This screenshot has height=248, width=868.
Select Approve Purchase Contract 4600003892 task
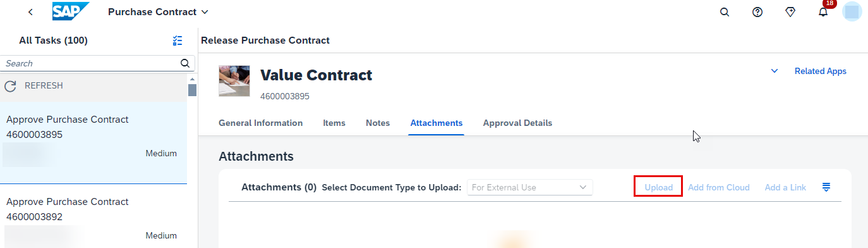(x=93, y=216)
